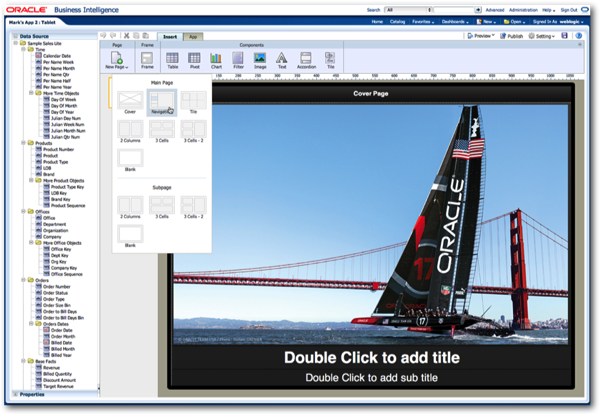Select the Cover Page header bar
The image size is (600, 415).
point(371,93)
